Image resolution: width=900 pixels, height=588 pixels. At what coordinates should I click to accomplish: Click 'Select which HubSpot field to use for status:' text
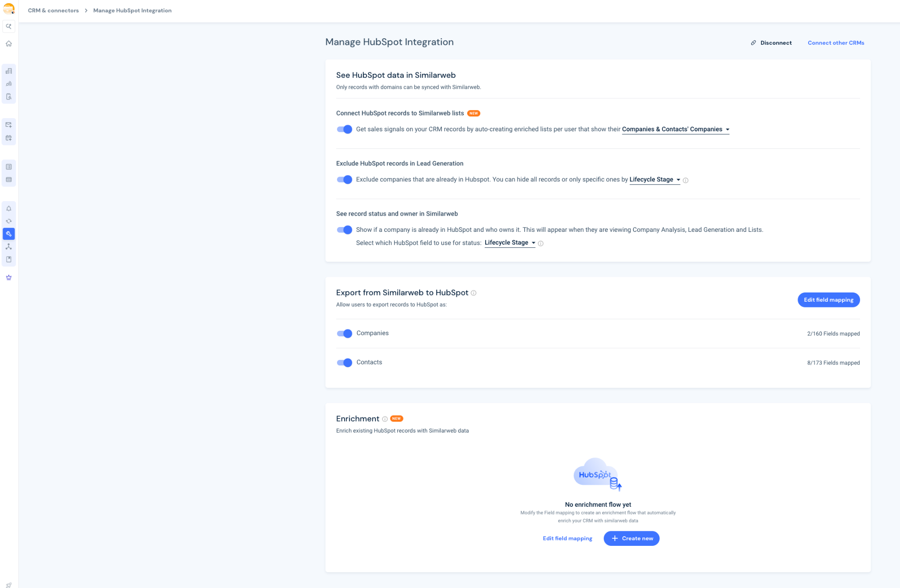(x=418, y=243)
